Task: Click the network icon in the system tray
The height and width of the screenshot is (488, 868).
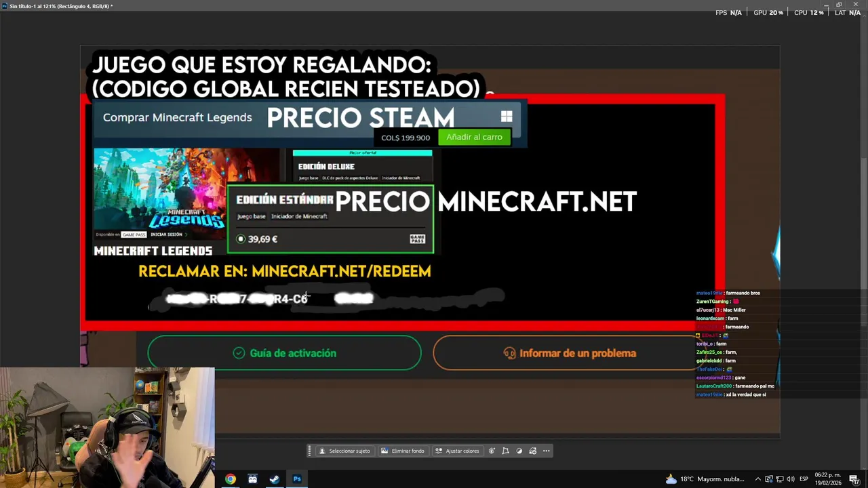Action: pyautogui.click(x=780, y=479)
